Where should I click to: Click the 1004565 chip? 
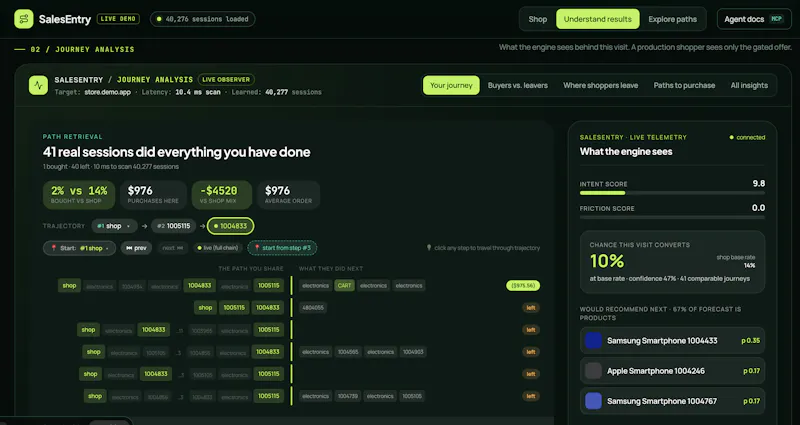point(347,352)
